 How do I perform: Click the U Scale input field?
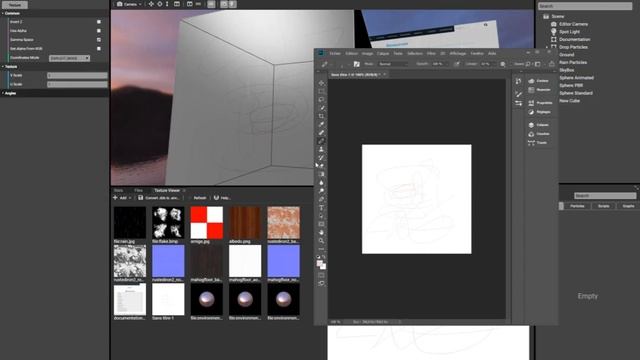tap(77, 84)
